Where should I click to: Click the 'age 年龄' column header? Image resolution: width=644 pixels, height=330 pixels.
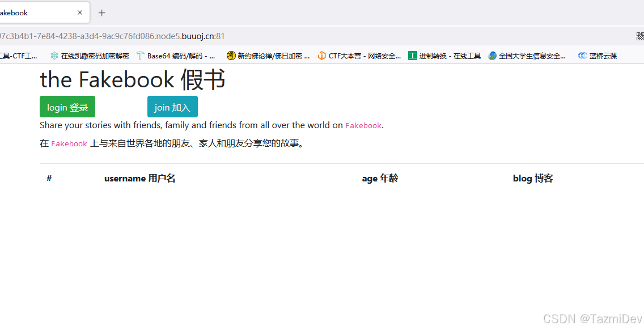click(380, 179)
